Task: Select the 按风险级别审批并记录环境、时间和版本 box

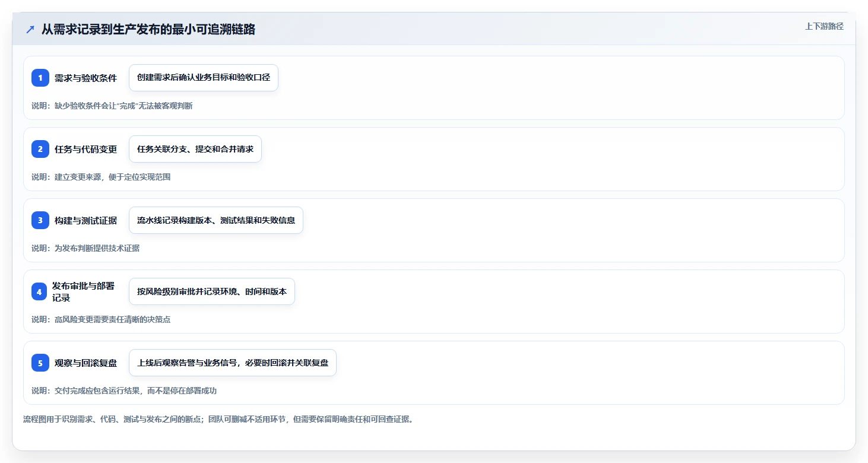Action: point(212,291)
